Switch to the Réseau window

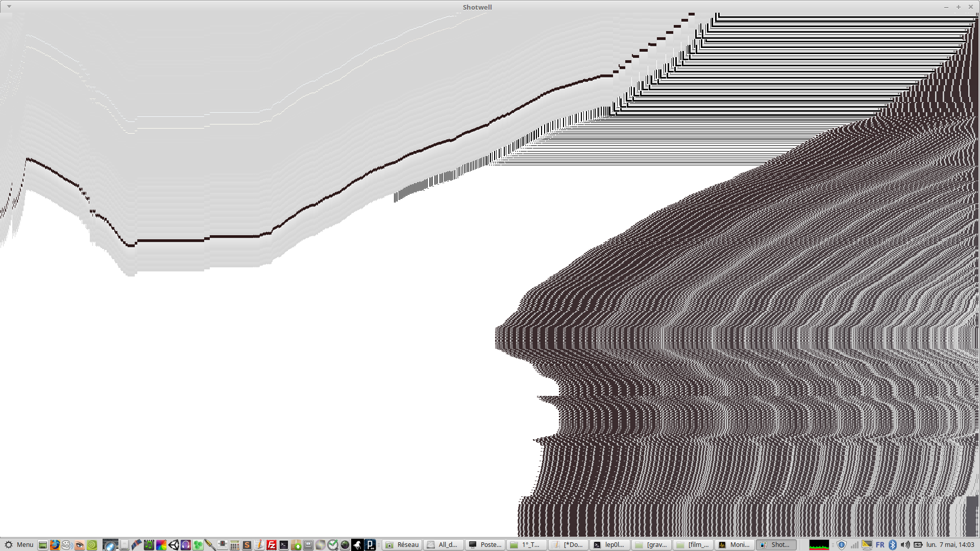(x=402, y=544)
